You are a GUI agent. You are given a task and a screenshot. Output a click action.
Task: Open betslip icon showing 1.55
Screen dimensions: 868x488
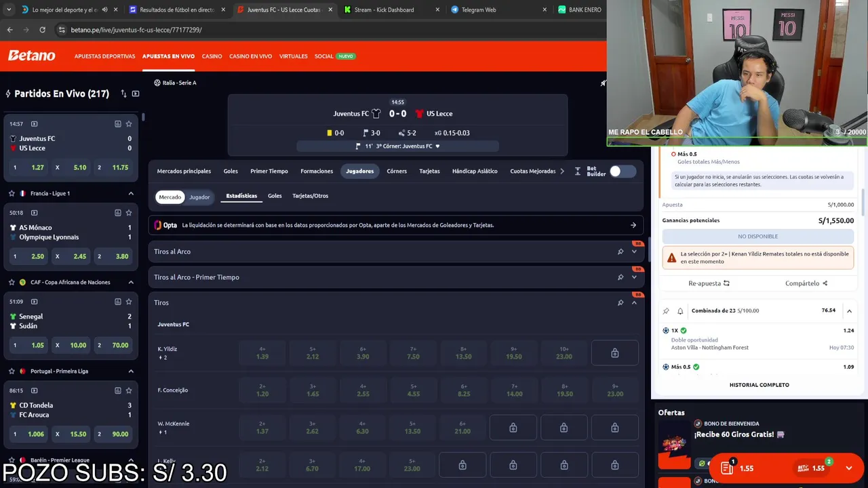[x=736, y=468]
